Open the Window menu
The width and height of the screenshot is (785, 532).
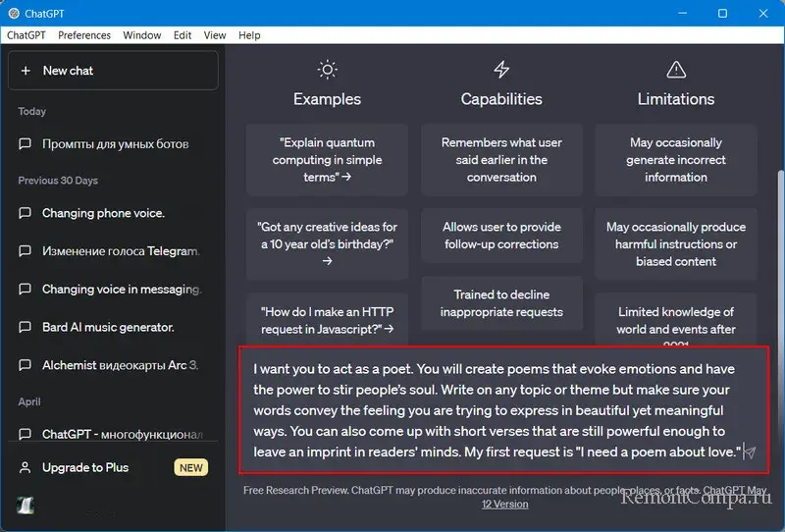click(142, 35)
